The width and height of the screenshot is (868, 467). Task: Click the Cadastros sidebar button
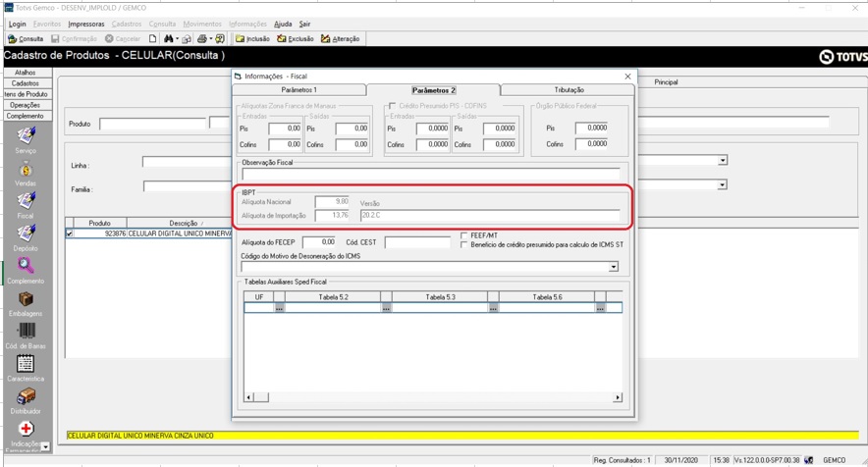coord(26,83)
